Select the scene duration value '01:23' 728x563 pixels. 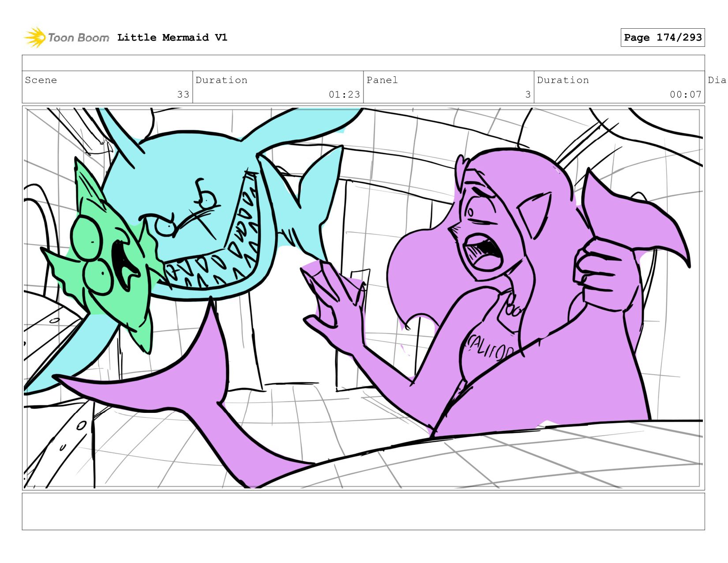pyautogui.click(x=344, y=94)
